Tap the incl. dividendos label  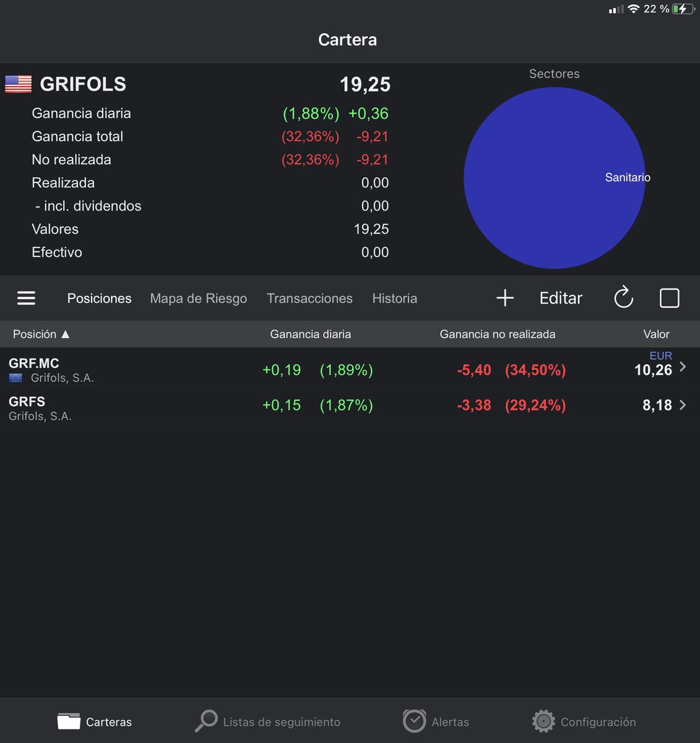point(89,206)
